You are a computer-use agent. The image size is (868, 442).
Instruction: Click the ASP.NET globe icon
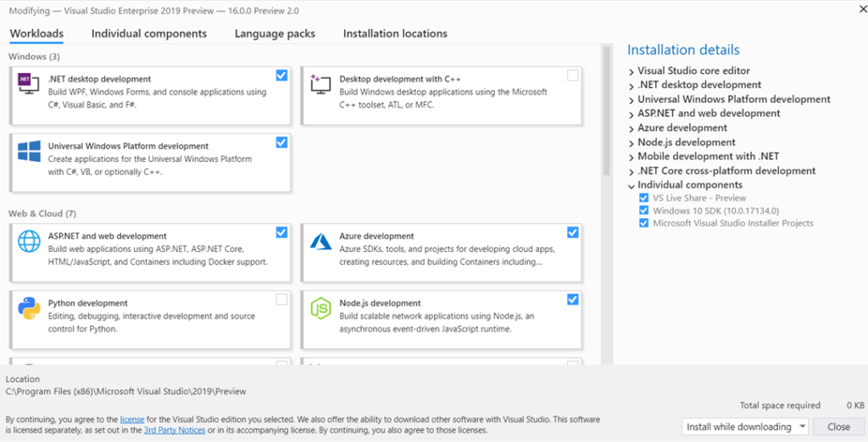(x=29, y=241)
